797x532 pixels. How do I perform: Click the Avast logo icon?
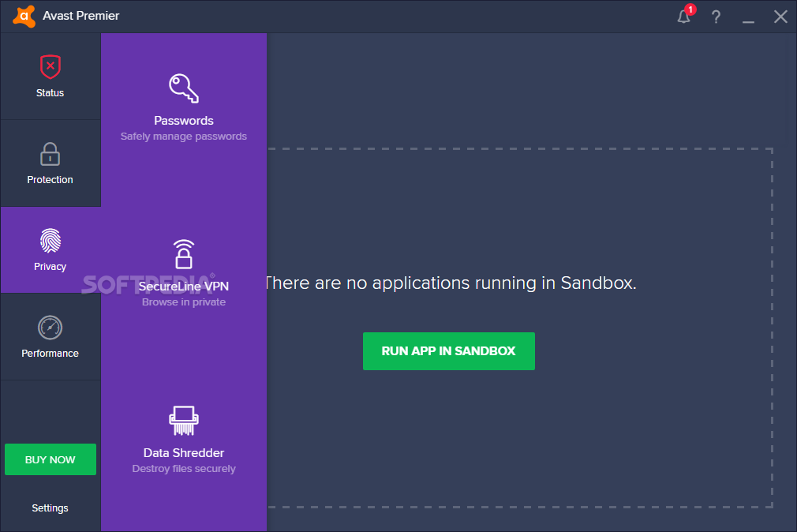tap(24, 17)
